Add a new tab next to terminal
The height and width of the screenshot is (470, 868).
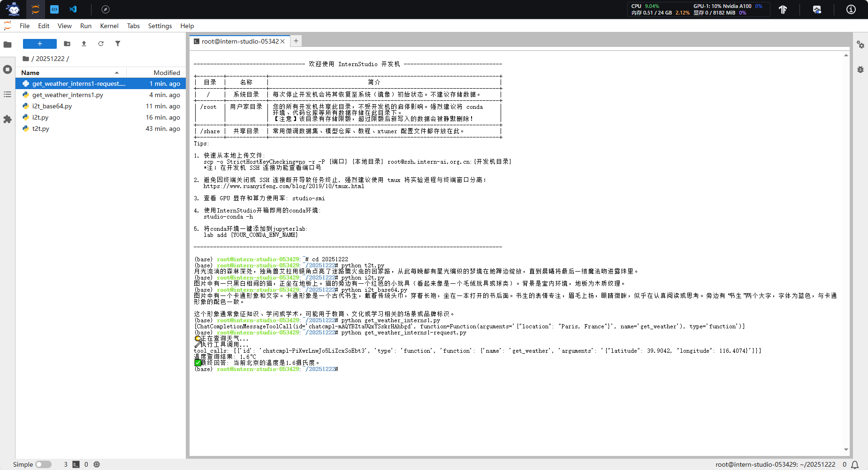click(296, 41)
